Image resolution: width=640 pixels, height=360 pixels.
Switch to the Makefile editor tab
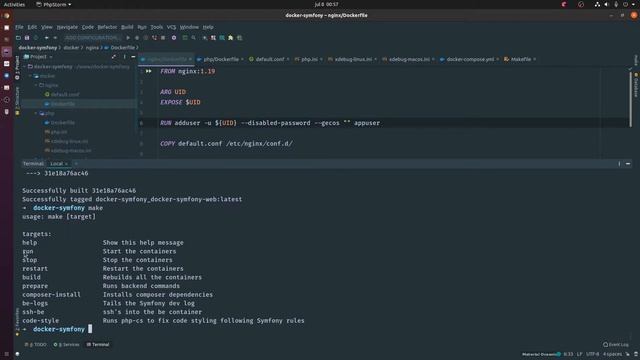pyautogui.click(x=520, y=59)
